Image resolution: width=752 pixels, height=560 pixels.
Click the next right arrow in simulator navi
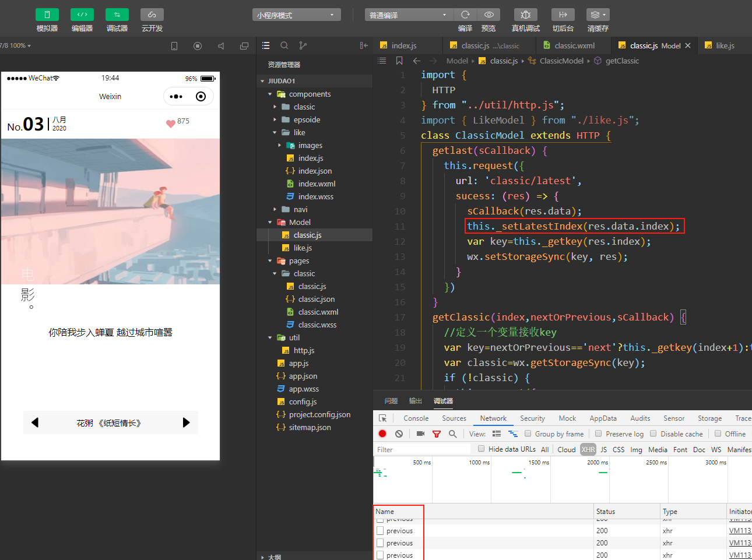(x=186, y=422)
